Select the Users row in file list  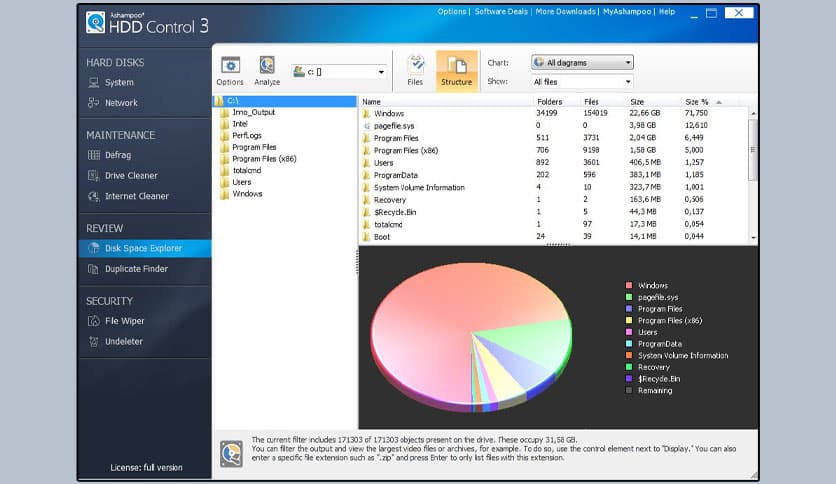pos(554,163)
